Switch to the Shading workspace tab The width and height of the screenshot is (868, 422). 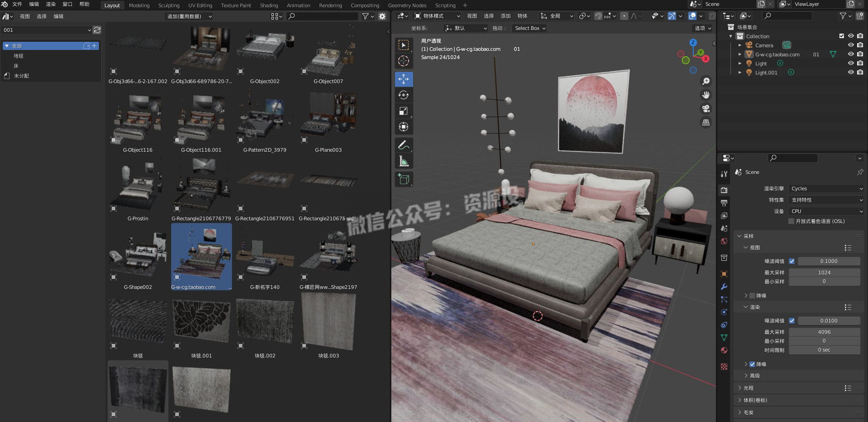click(269, 5)
